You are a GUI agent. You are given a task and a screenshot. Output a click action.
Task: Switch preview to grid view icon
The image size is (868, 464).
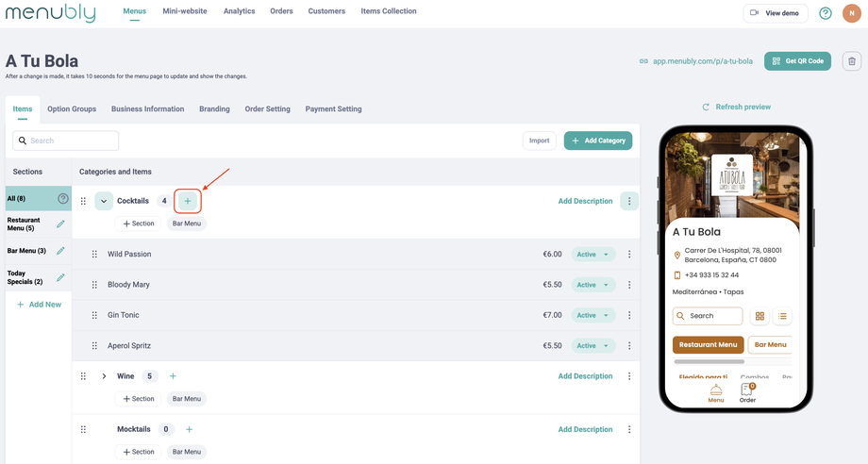(759, 316)
